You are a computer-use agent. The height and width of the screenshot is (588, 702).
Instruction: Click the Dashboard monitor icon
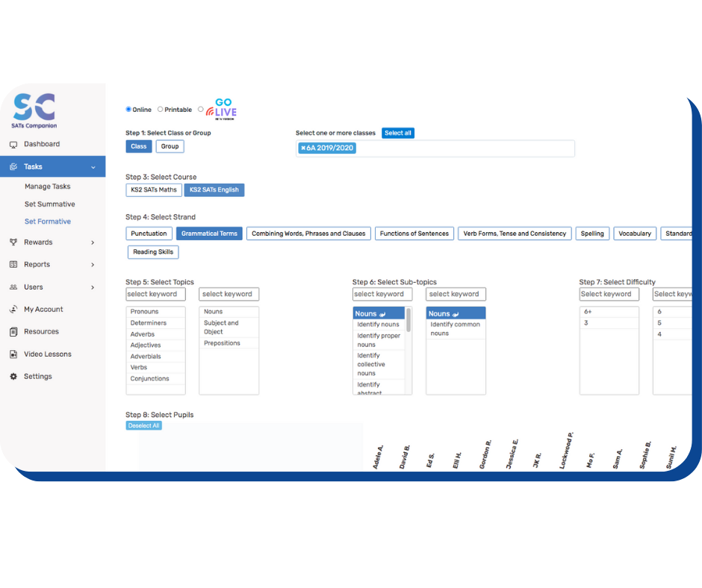tap(13, 144)
